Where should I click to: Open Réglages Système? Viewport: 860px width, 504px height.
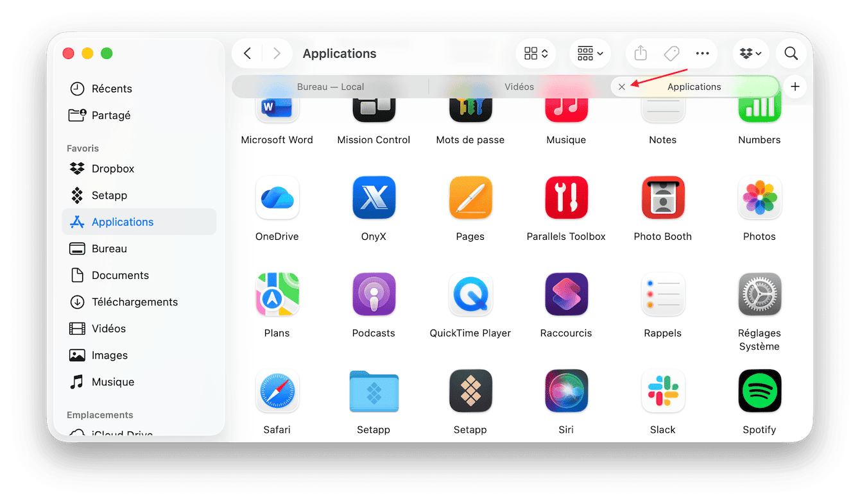[759, 294]
